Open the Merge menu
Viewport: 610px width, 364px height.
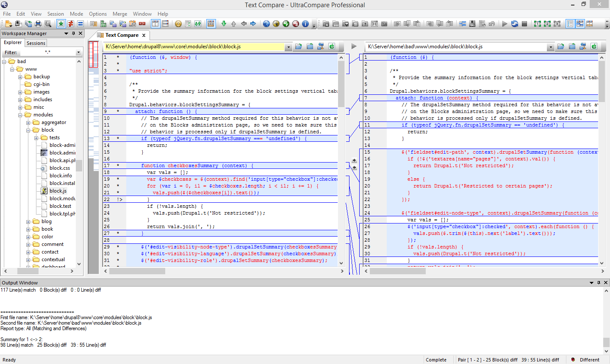(120, 14)
